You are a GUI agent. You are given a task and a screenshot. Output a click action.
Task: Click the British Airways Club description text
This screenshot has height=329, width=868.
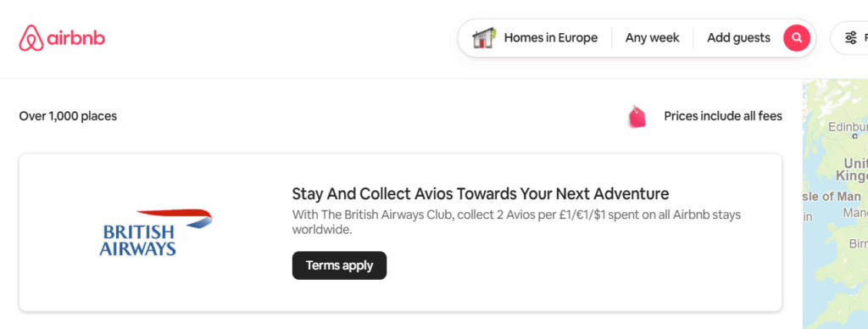tap(516, 222)
